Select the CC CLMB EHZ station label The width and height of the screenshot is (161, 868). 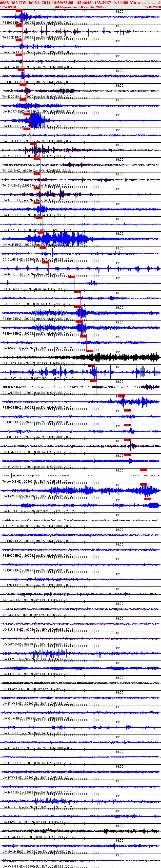38,260
